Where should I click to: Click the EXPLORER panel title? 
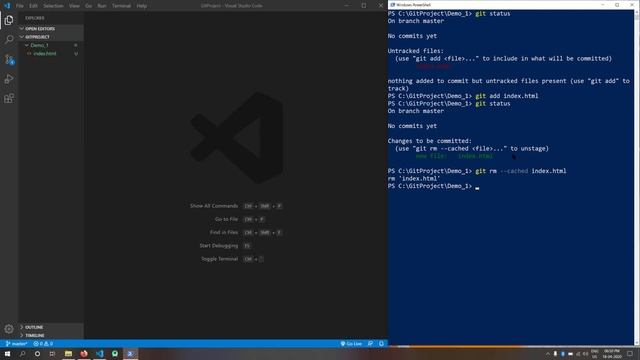tap(35, 18)
